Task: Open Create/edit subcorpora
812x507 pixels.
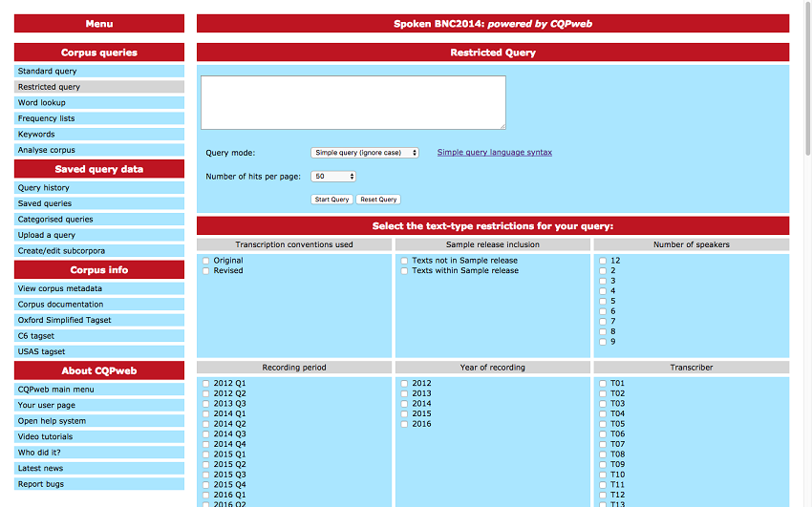Action: pyautogui.click(x=99, y=251)
